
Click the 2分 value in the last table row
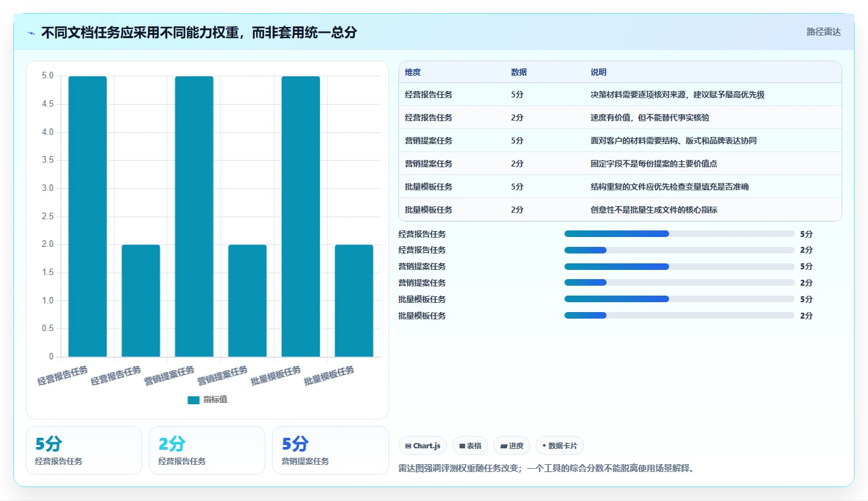pos(517,210)
